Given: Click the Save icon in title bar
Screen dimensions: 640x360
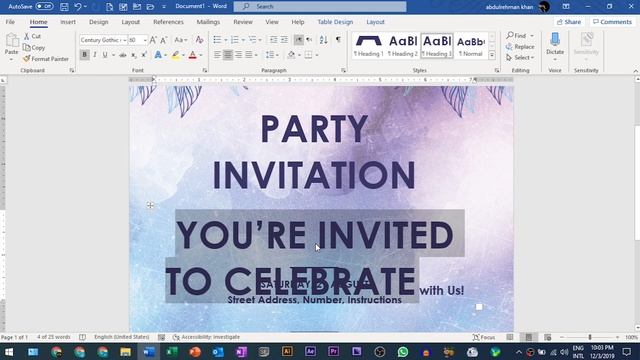Looking at the screenshot, I should point(64,7).
